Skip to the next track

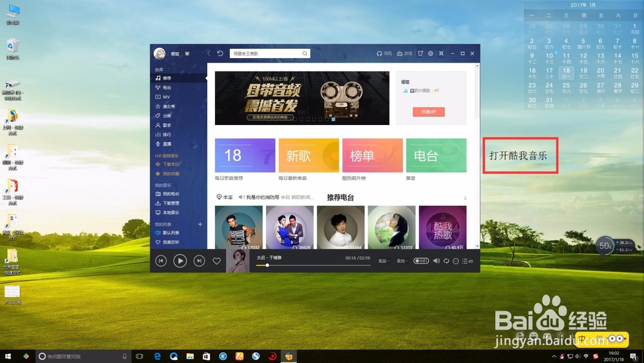(199, 260)
